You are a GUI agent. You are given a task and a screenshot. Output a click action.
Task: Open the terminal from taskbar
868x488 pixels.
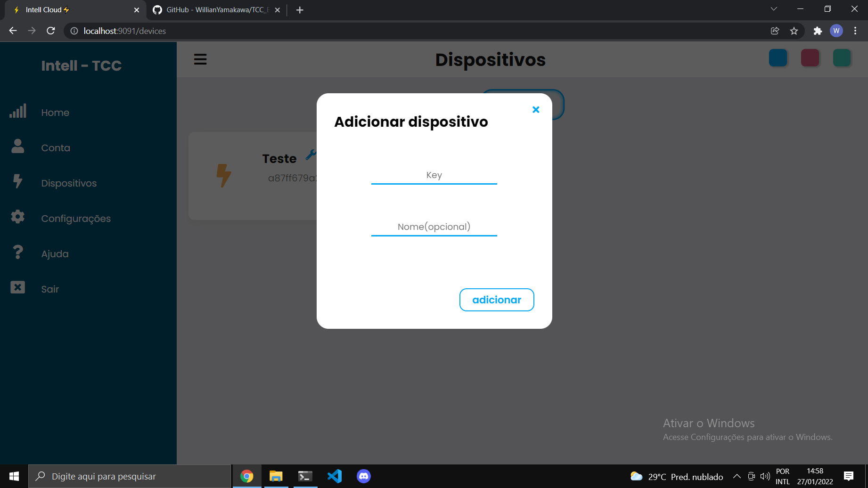(x=305, y=476)
